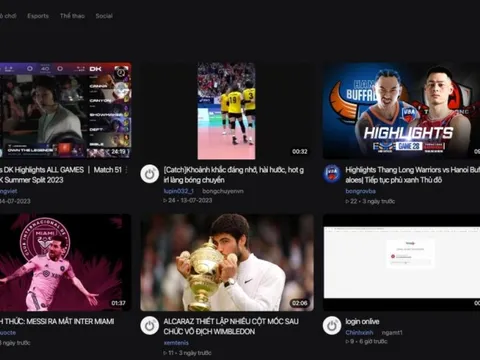The height and width of the screenshot is (360, 480).
Task: Open title 'ALCARAZ THIẾT LẬP NHIỀU CỘT MỐC'
Action: click(231, 326)
